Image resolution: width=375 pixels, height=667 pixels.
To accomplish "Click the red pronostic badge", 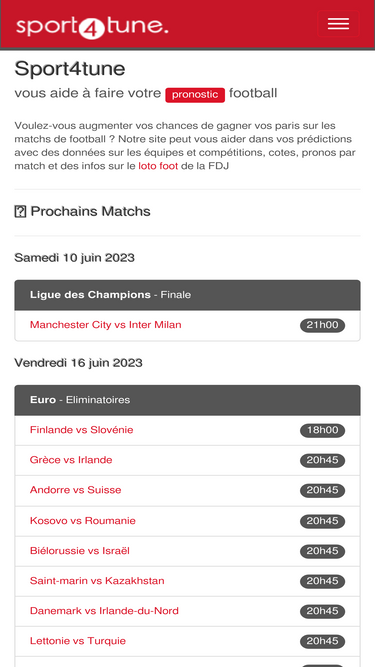I will coord(195,94).
